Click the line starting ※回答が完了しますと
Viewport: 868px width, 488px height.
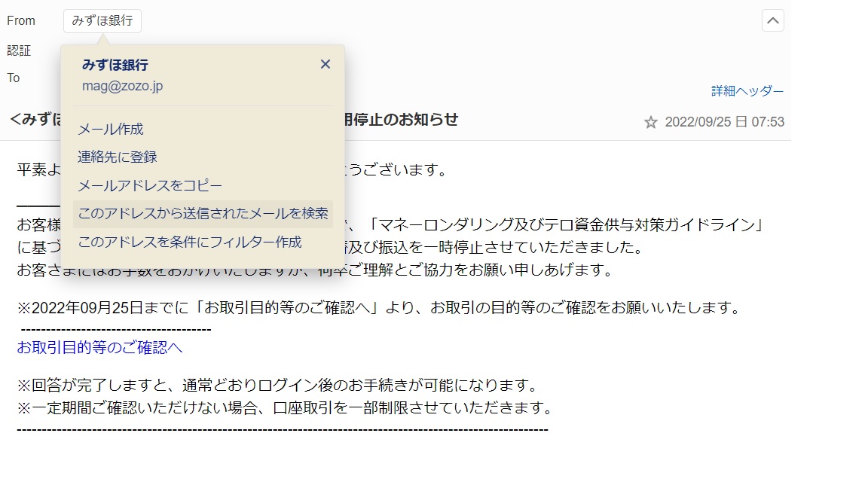pos(277,385)
